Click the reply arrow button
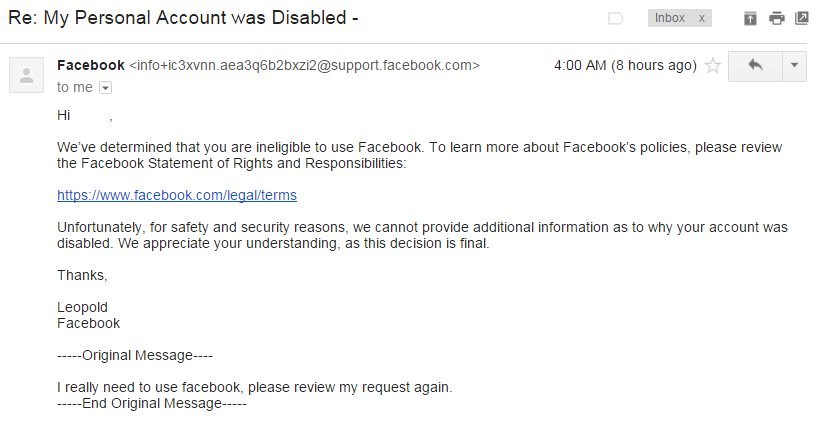Screen dimensions: 824x428 pos(755,66)
